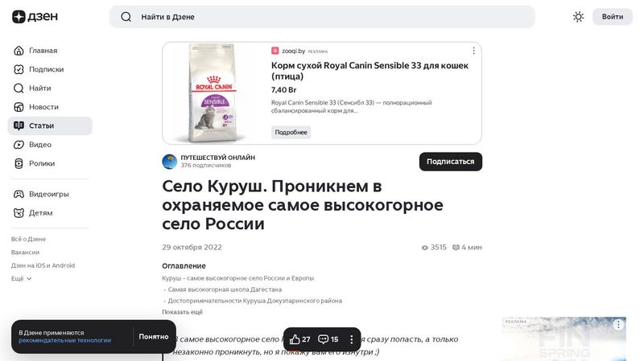Click the Дзен logo
This screenshot has width=644, height=361.
click(35, 17)
